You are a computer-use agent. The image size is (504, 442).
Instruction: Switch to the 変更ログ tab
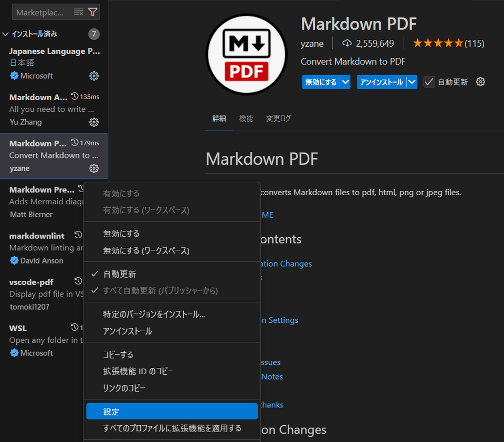pyautogui.click(x=278, y=119)
